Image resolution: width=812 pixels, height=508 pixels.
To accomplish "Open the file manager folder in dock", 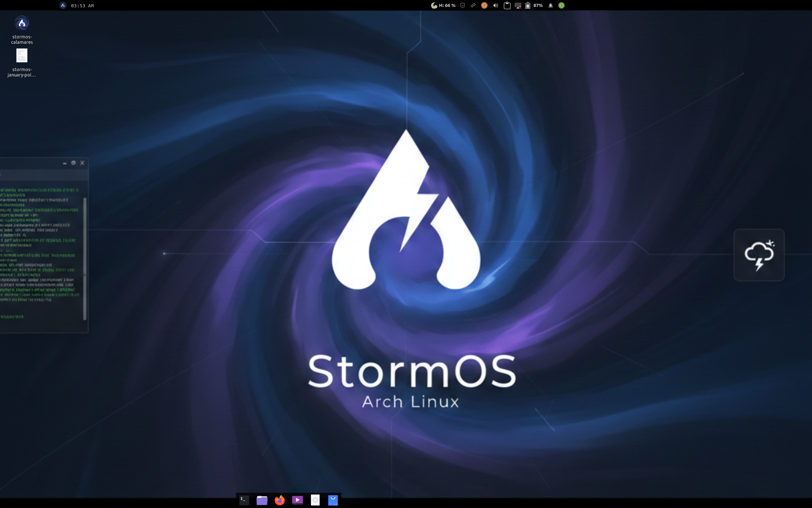I will [262, 500].
